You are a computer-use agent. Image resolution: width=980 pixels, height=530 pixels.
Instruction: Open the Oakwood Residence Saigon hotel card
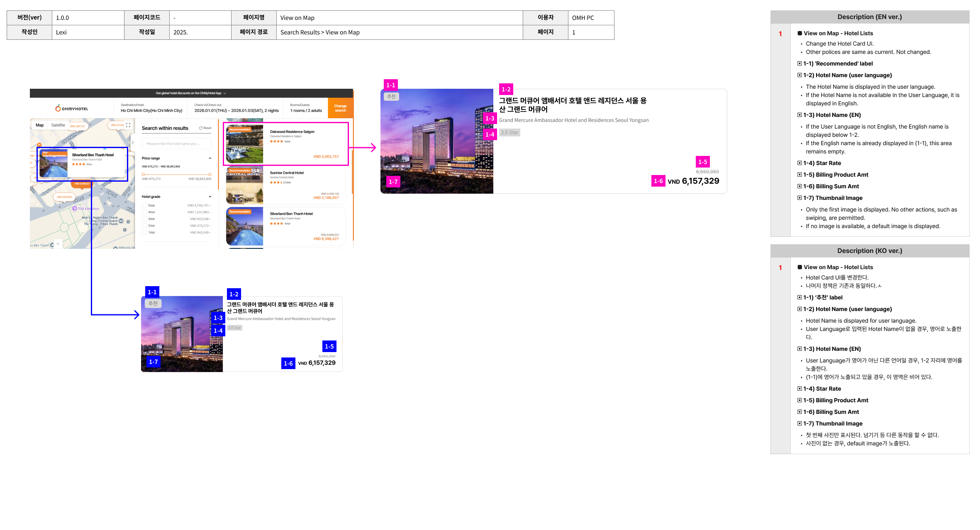click(x=286, y=143)
